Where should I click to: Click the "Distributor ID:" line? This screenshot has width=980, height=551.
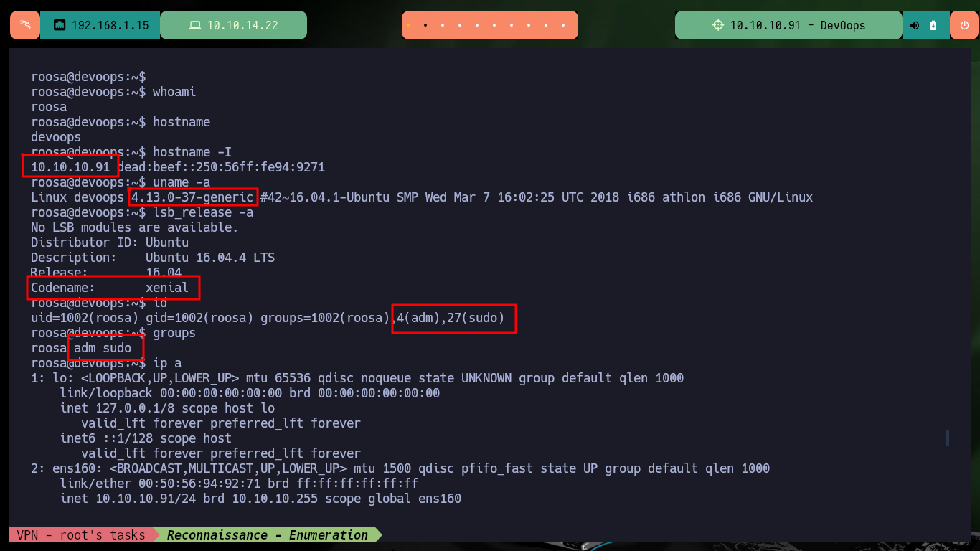tap(110, 242)
